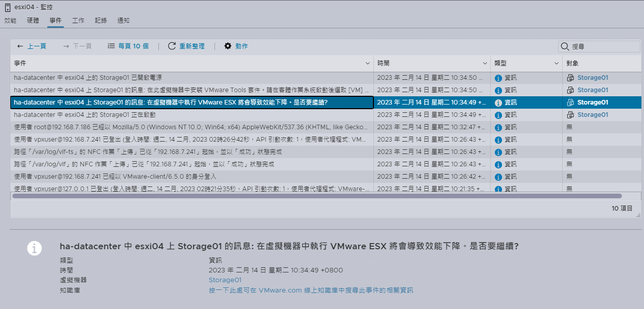Select the vpxuser@127.0.0.1 已登出 event row
The width and height of the screenshot is (644, 309).
coord(326,188)
